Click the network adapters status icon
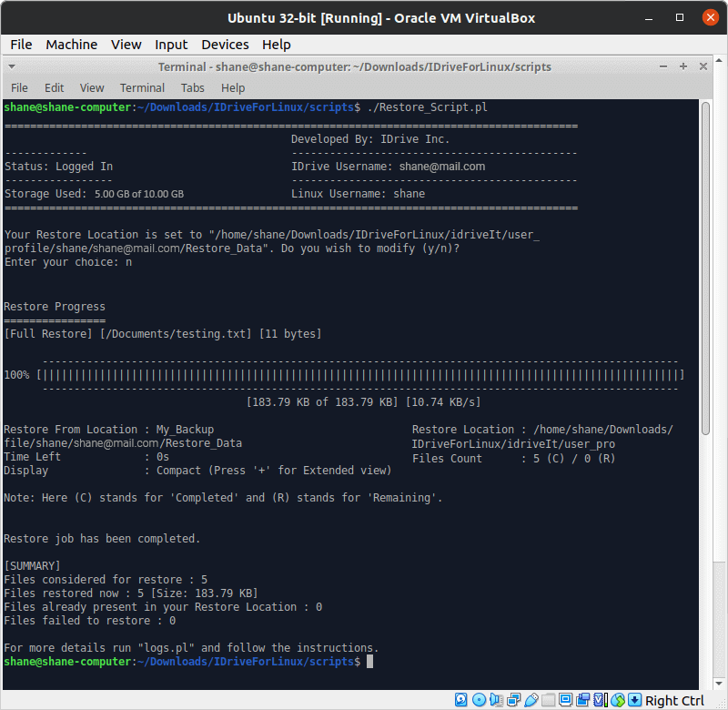The width and height of the screenshot is (728, 710). (513, 700)
